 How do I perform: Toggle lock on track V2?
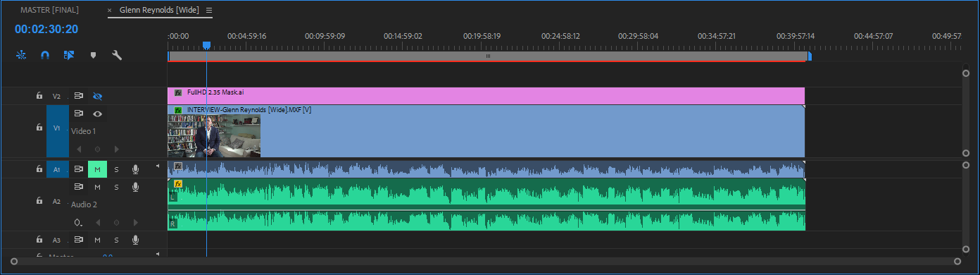(39, 96)
